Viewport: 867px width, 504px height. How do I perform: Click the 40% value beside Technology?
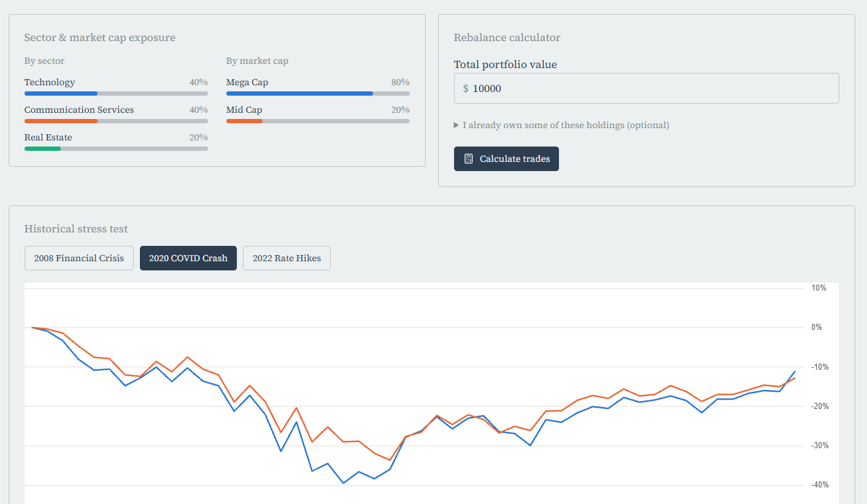199,82
